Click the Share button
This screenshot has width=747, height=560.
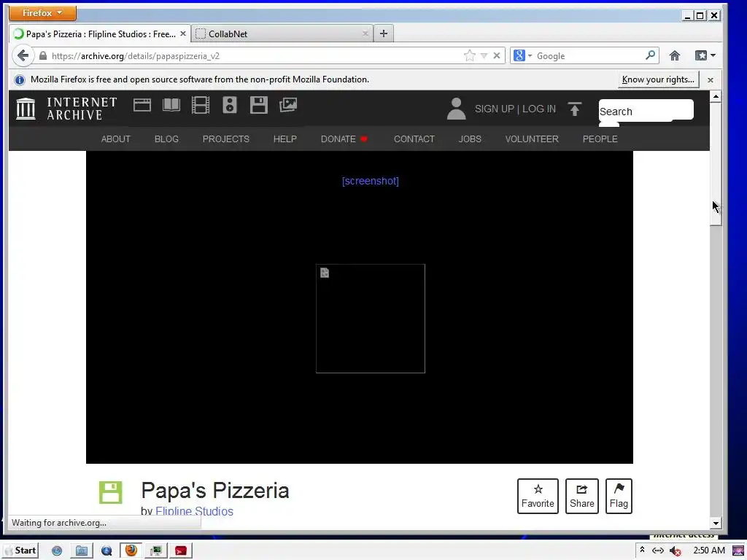(x=581, y=496)
